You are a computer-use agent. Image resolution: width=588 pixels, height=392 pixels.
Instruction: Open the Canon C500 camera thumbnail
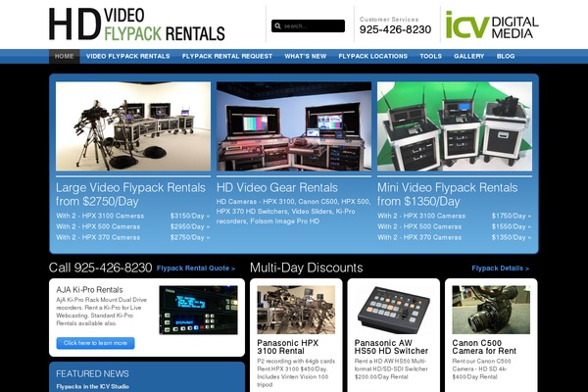click(491, 310)
